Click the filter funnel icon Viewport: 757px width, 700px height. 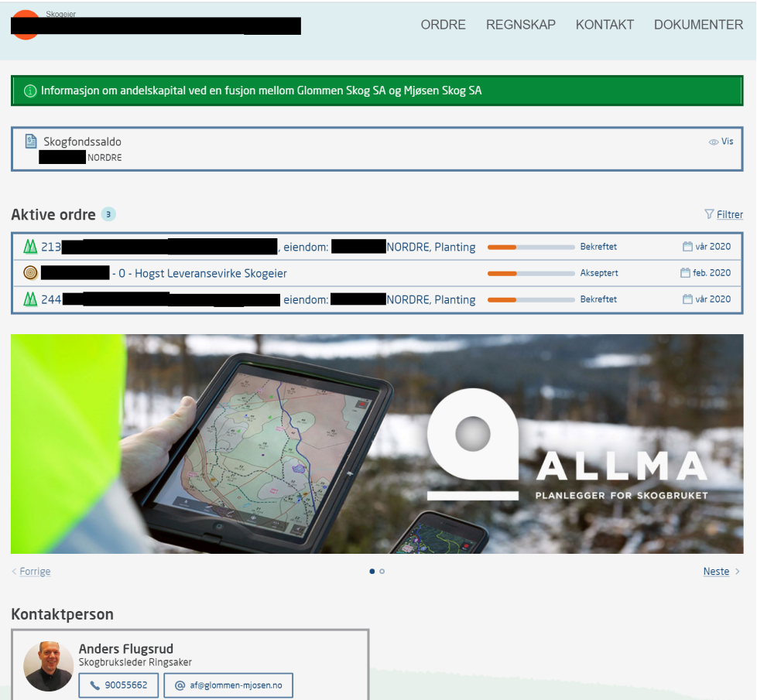point(709,213)
